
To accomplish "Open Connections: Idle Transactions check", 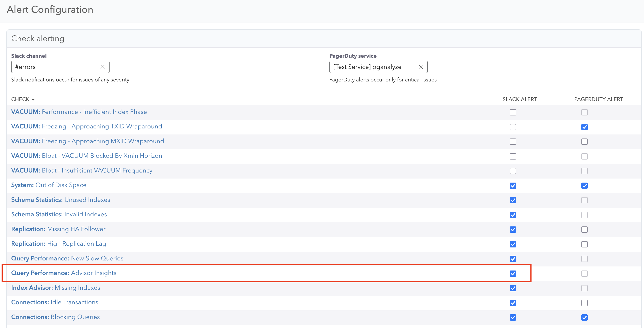I will pyautogui.click(x=55, y=302).
